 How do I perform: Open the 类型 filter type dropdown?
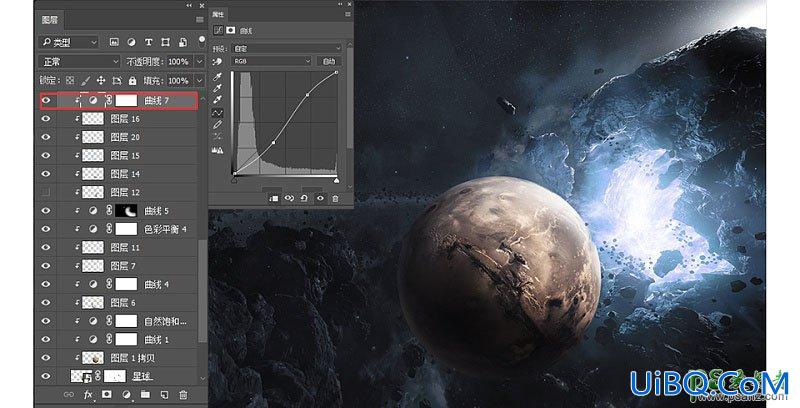pyautogui.click(x=69, y=42)
